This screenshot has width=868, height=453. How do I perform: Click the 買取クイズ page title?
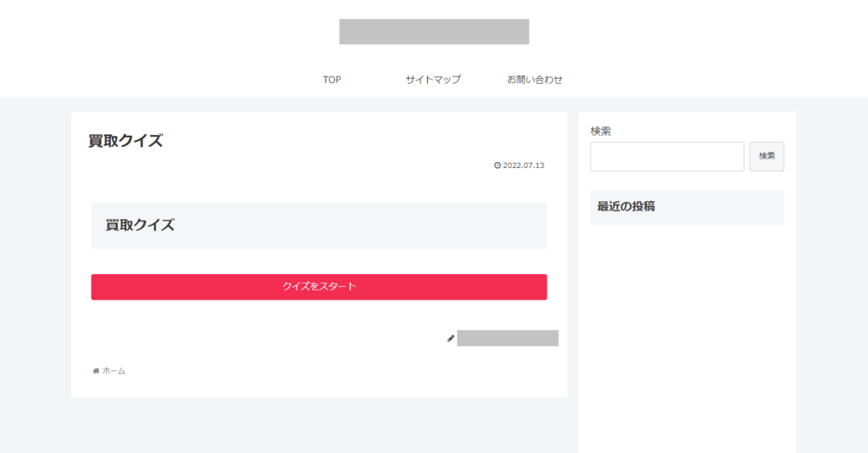pyautogui.click(x=125, y=141)
